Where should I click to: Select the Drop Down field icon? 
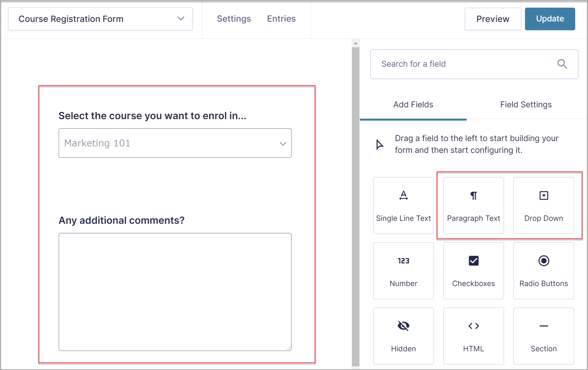click(543, 205)
